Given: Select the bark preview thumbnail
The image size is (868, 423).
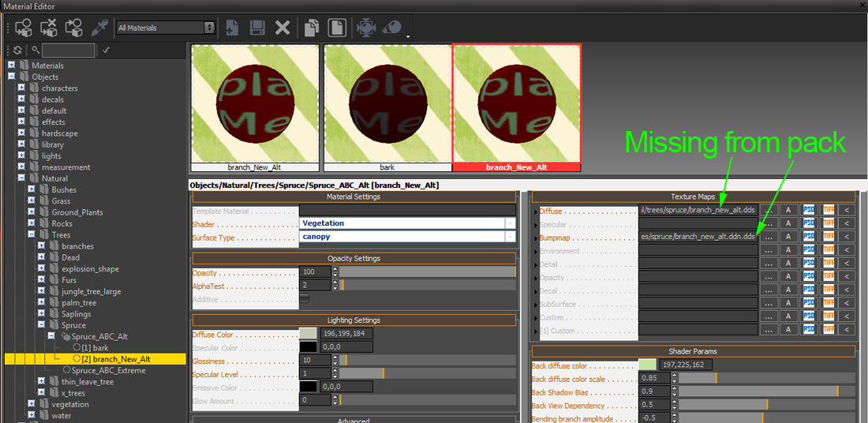Looking at the screenshot, I should click(x=387, y=108).
